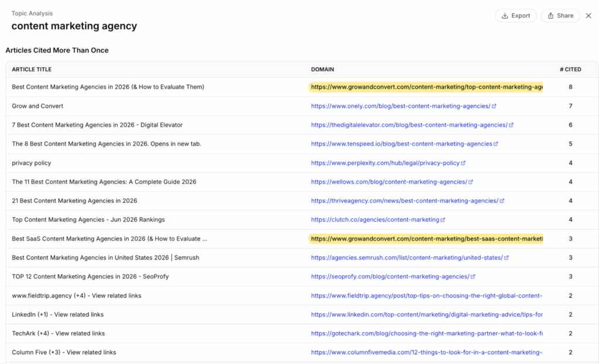This screenshot has height=364, width=599.
Task: Open the columnfivemedia.com 12-things link
Action: (x=426, y=352)
